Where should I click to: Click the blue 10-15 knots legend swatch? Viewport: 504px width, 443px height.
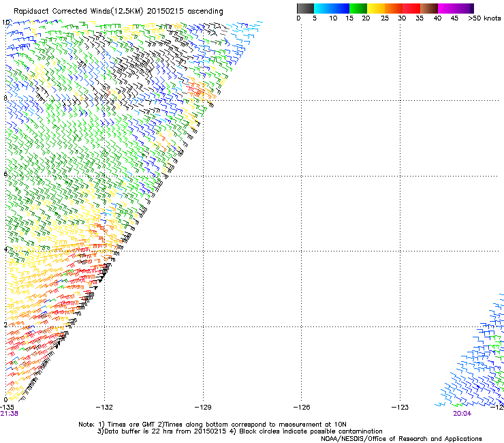[x=341, y=8]
